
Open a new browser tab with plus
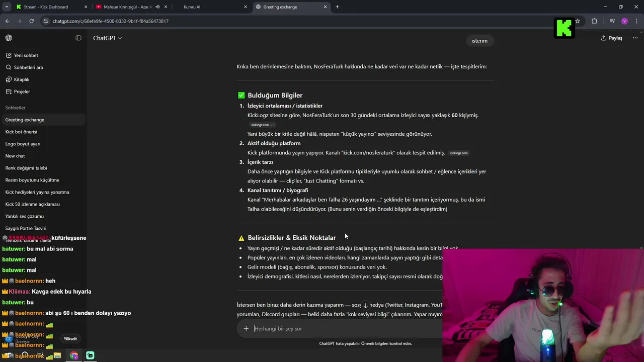pyautogui.click(x=337, y=7)
